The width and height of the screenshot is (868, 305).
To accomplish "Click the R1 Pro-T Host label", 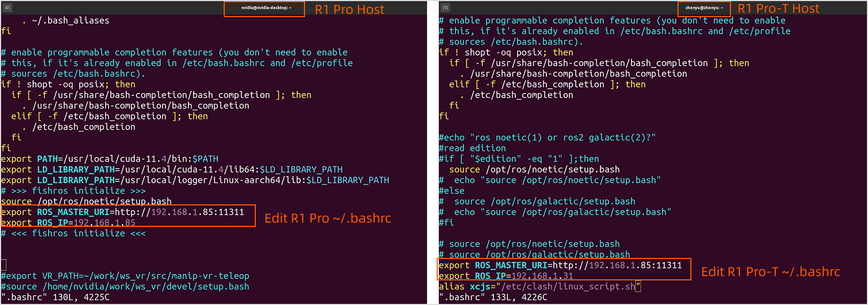I will [x=778, y=9].
